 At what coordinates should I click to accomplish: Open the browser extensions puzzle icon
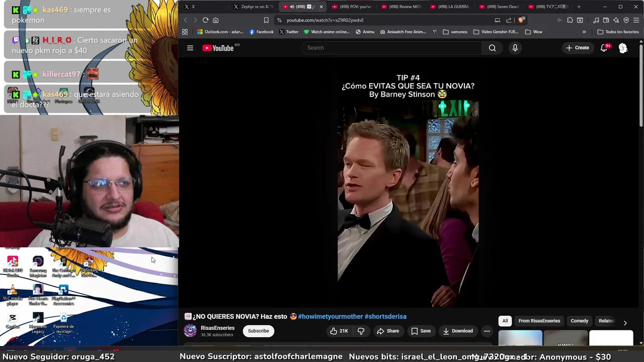click(570, 20)
